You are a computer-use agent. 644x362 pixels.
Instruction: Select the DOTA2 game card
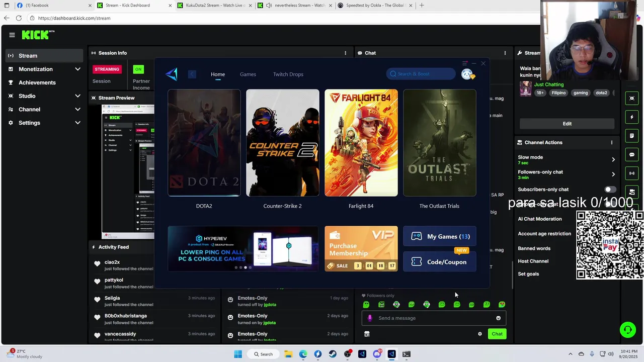tap(204, 143)
